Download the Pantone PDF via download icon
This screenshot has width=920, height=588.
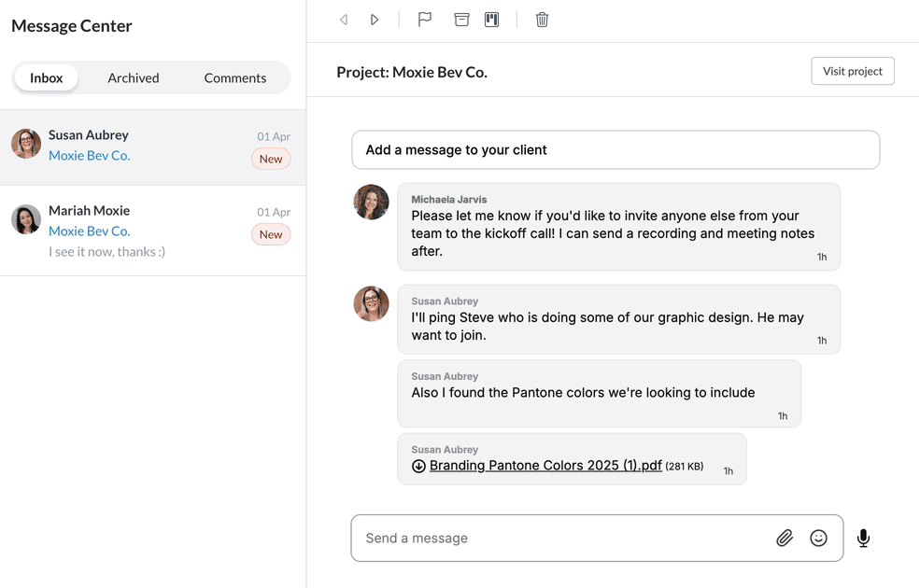[418, 466]
